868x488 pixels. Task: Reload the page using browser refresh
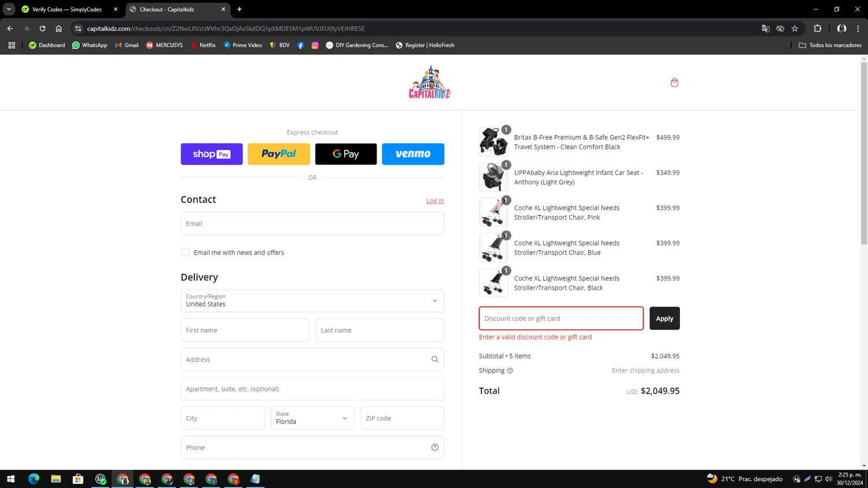point(42,28)
